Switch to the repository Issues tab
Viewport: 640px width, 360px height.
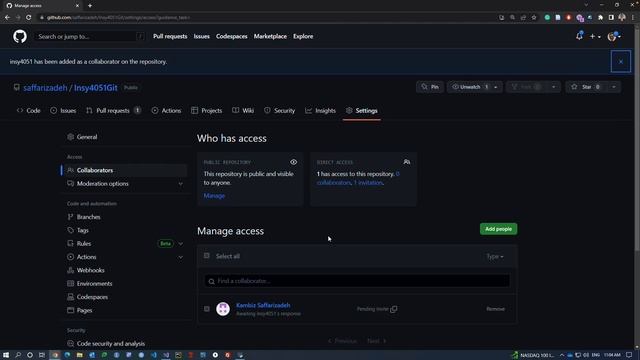click(x=63, y=111)
